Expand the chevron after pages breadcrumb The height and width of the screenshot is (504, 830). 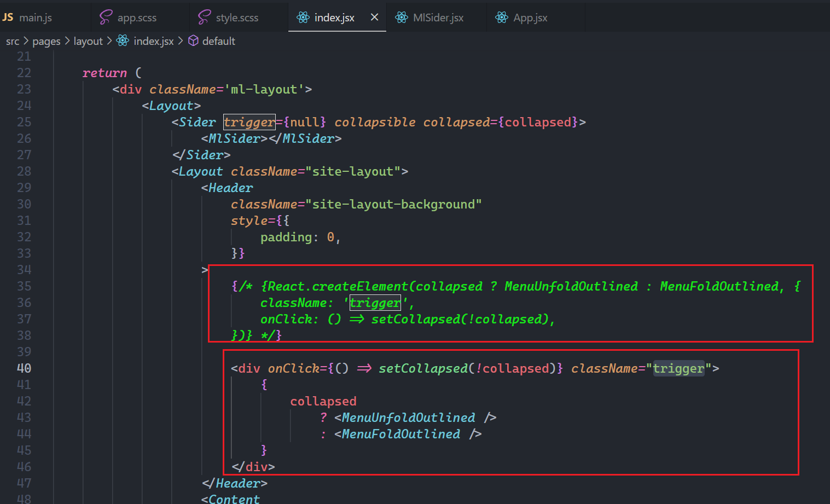[x=67, y=41]
